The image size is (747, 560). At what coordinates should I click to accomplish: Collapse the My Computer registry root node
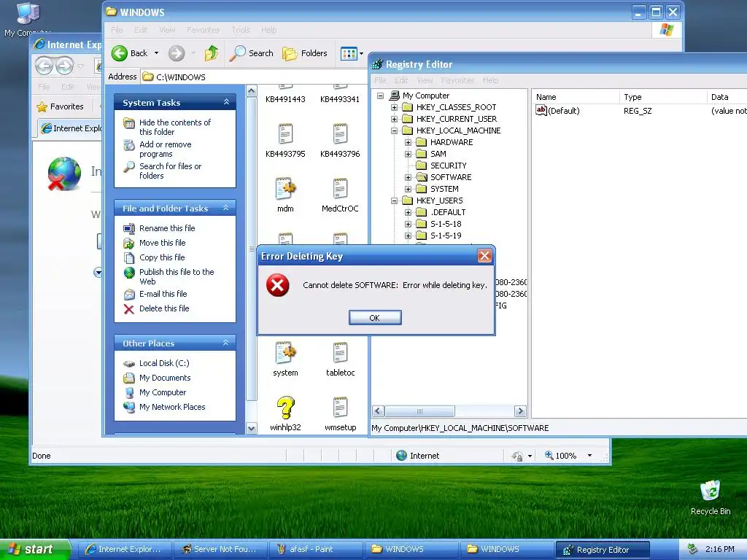380,96
